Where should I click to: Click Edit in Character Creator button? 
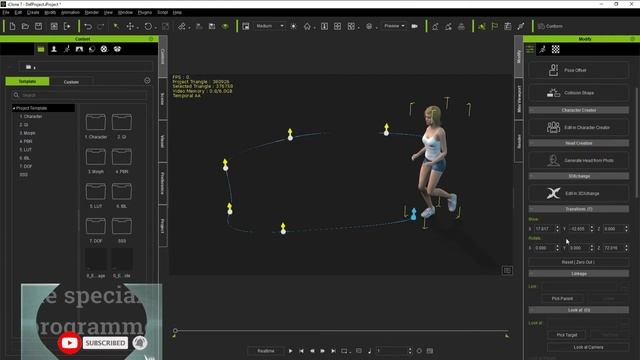point(578,127)
